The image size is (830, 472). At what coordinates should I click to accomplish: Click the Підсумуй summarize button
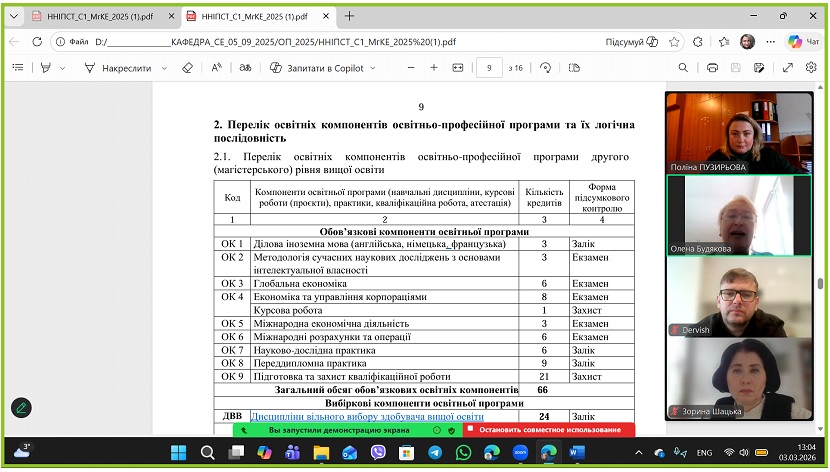[632, 41]
